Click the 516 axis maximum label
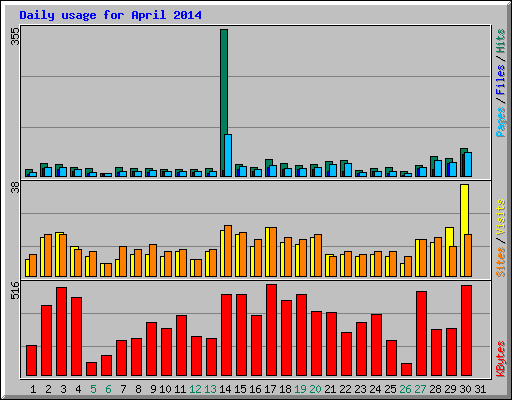Viewport: 512px width, 400px height. tap(15, 290)
